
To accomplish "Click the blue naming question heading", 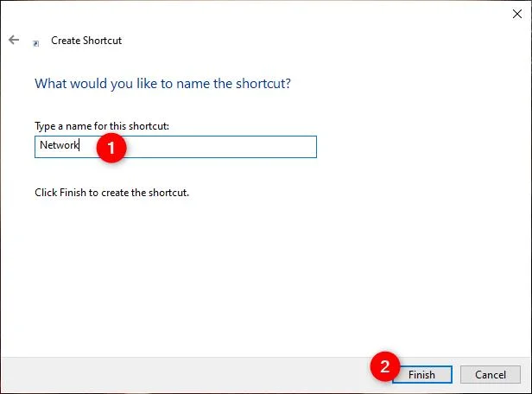I will click(x=162, y=84).
